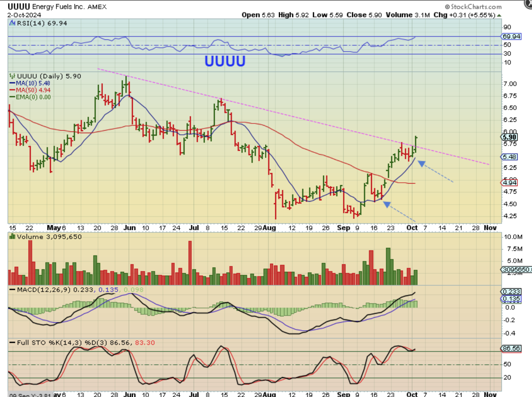Screen dimensions: 532x397
Task: Click the 69.94 RSI value tag
Action: click(x=512, y=37)
